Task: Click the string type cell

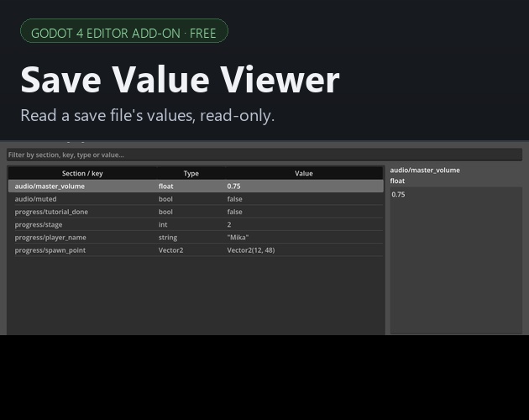Action: tap(168, 238)
